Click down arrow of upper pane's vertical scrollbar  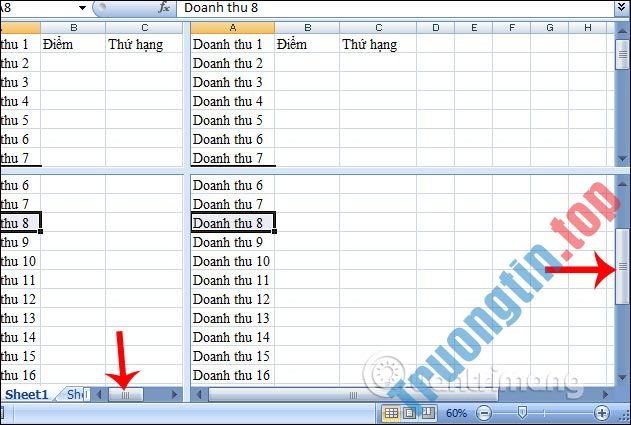coord(622,159)
